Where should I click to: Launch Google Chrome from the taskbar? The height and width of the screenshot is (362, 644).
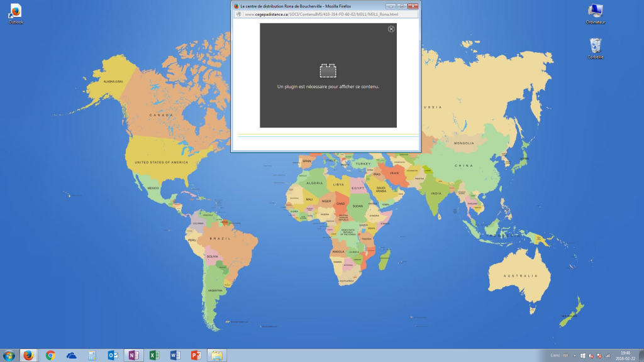(x=50, y=356)
